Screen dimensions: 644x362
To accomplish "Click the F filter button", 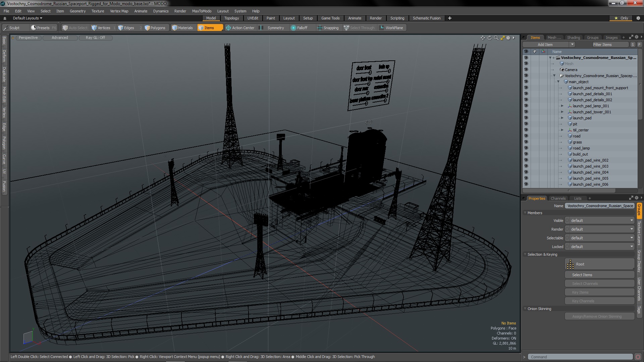I will coord(639,45).
